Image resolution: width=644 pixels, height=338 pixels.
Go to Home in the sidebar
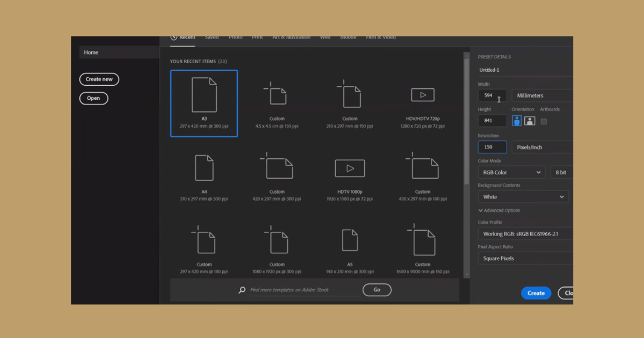point(119,52)
